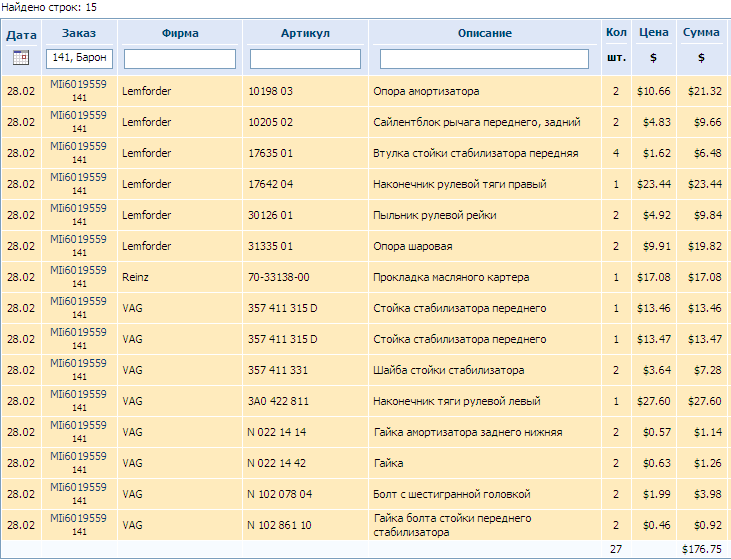
Task: Open the date calendar picker icon
Action: (21, 58)
